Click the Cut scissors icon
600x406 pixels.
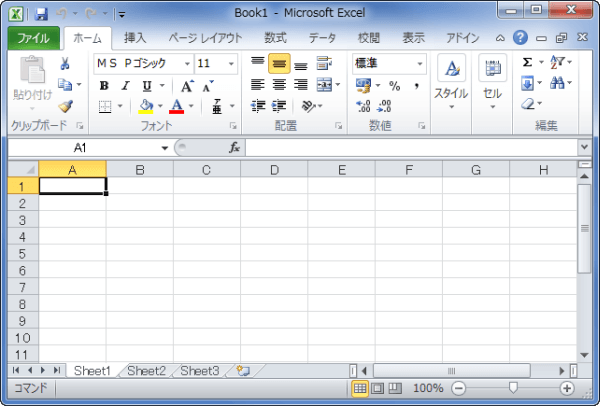click(65, 64)
